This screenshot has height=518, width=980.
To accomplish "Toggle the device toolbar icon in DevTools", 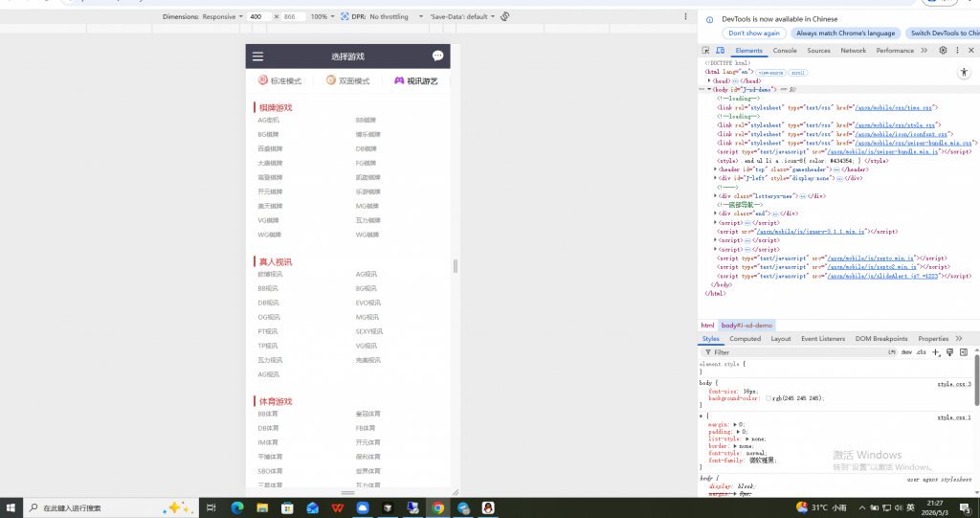I will 720,50.
